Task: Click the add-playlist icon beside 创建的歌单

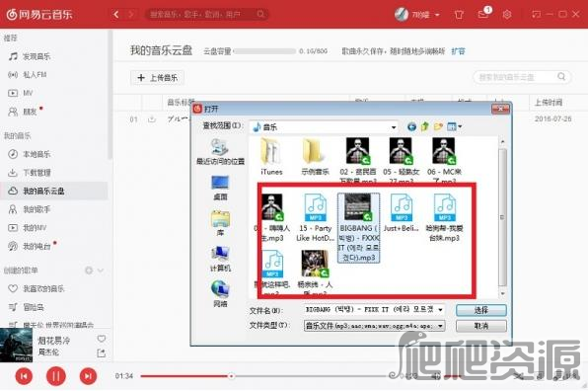Action: (89, 271)
